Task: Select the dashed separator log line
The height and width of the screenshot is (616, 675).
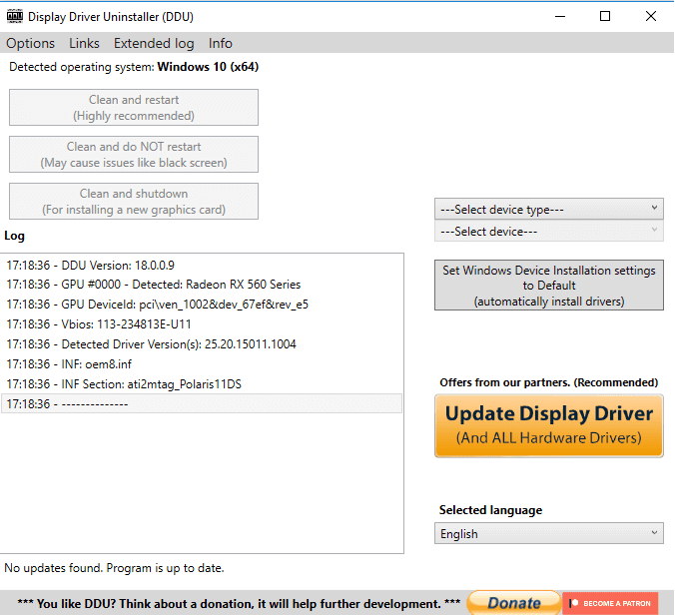Action: [202, 403]
